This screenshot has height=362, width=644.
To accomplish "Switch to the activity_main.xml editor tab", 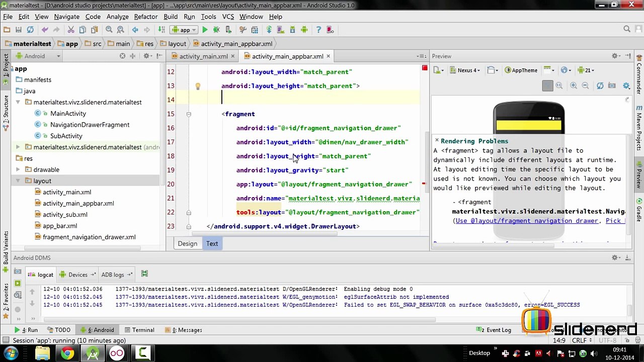I will point(203,56).
